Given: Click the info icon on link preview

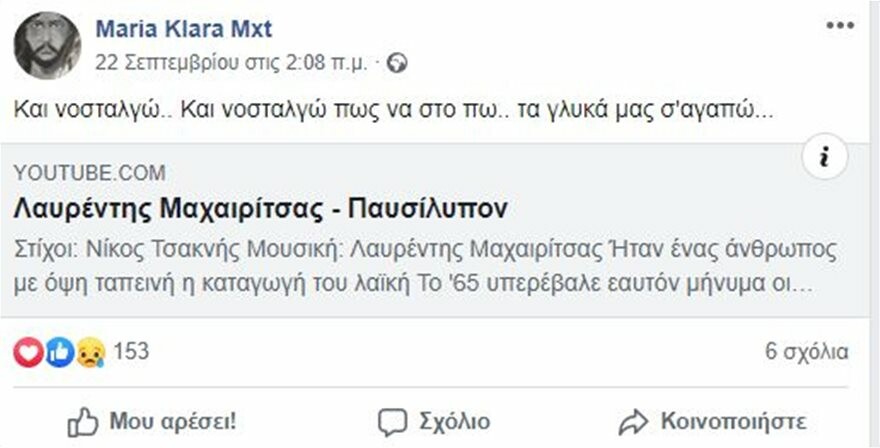Looking at the screenshot, I should 824,159.
